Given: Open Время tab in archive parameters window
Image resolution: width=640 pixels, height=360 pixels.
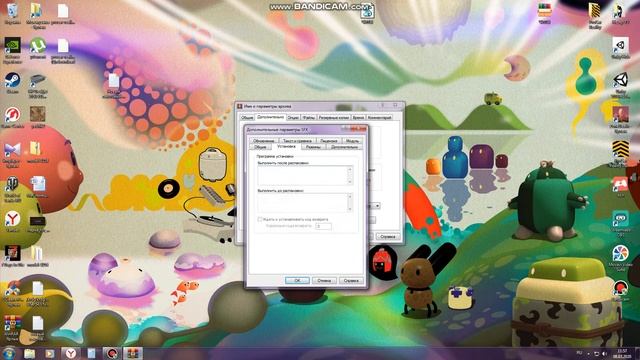Looking at the screenshot, I should [358, 118].
